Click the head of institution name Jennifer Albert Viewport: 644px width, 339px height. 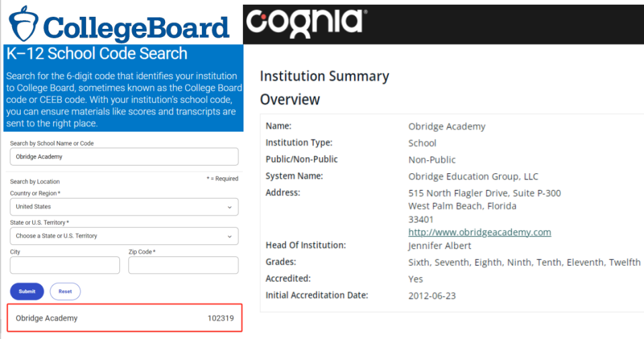pyautogui.click(x=439, y=246)
